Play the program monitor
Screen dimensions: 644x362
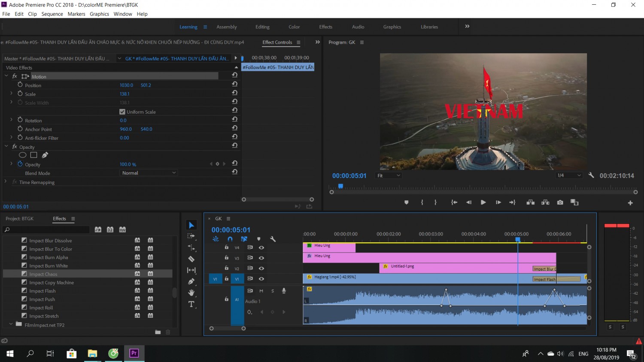pyautogui.click(x=483, y=202)
